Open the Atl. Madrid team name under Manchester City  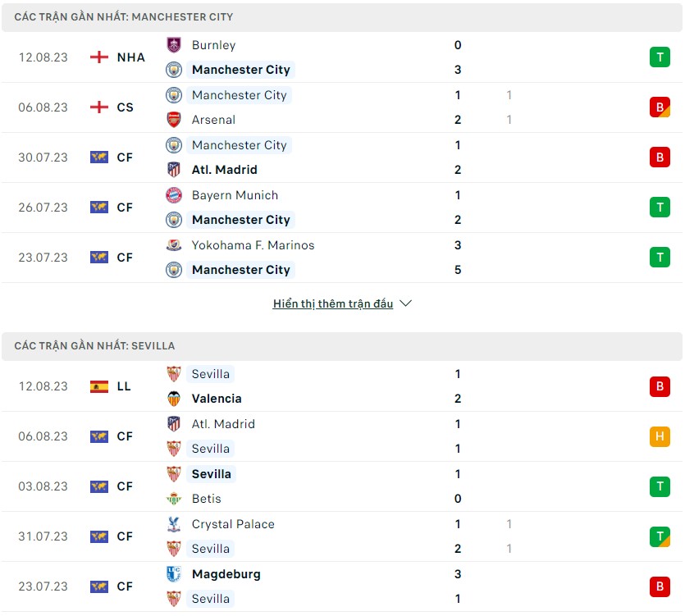point(225,170)
